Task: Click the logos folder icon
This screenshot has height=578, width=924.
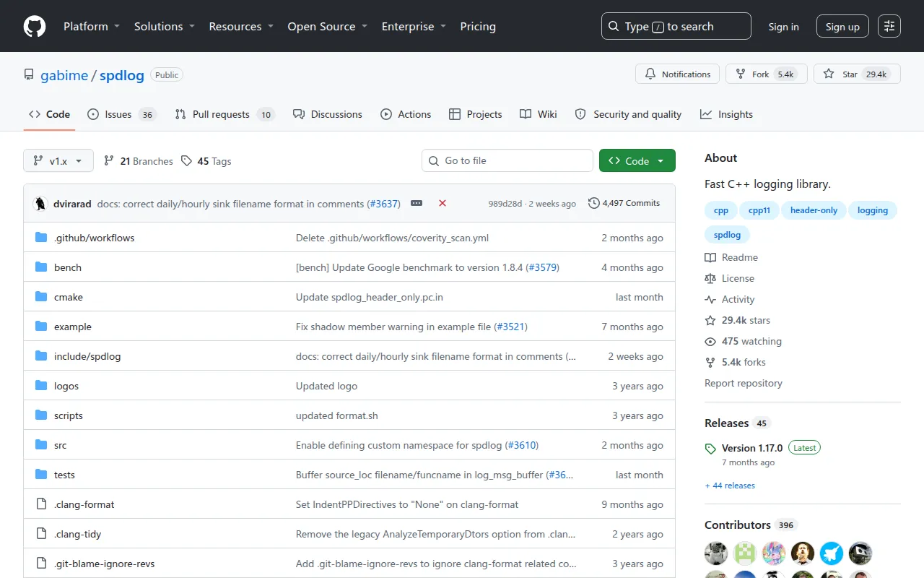Action: coord(41,386)
